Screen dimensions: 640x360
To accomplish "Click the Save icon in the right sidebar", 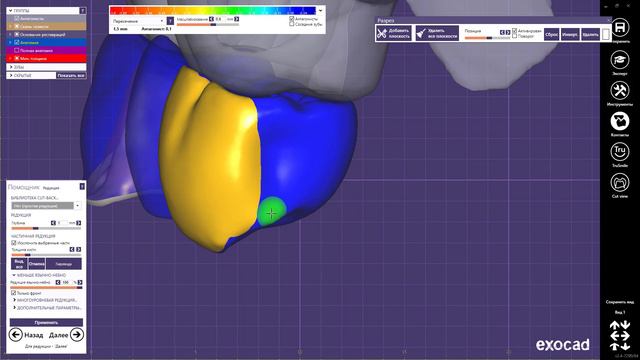I will tap(620, 28).
